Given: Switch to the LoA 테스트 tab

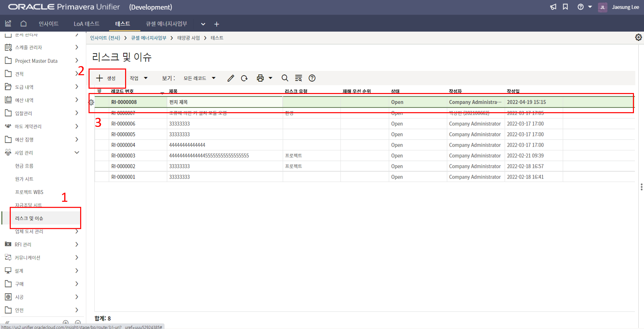Looking at the screenshot, I should 86,24.
